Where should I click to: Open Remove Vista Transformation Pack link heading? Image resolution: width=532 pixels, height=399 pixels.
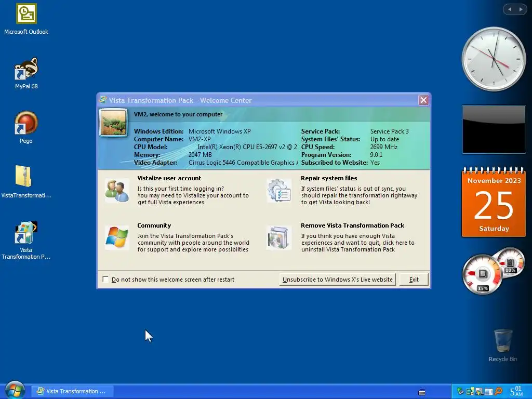[x=353, y=225]
